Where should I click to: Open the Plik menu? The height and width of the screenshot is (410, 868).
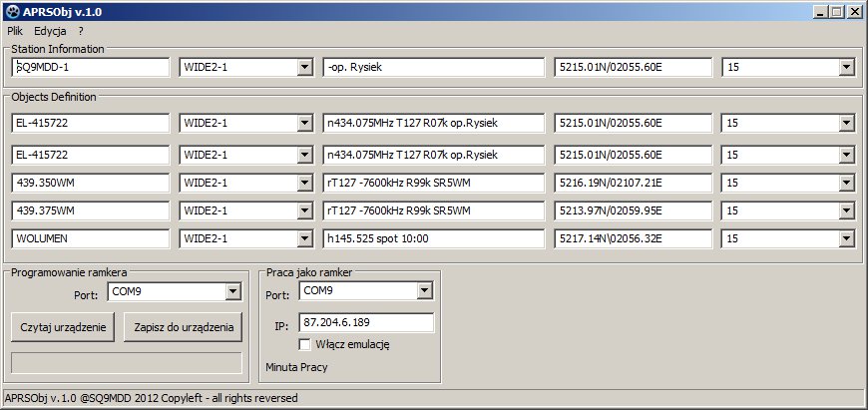[x=15, y=31]
